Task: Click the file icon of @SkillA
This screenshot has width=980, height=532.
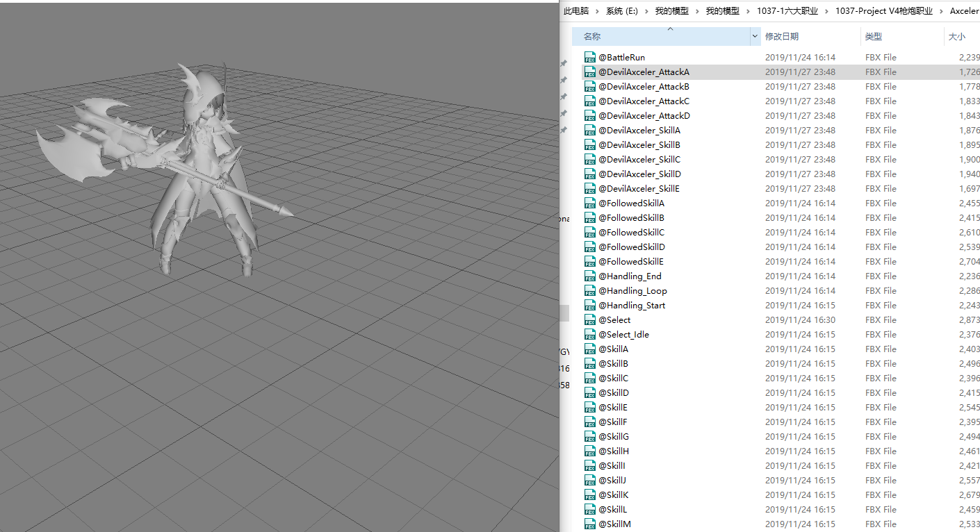Action: pos(590,349)
